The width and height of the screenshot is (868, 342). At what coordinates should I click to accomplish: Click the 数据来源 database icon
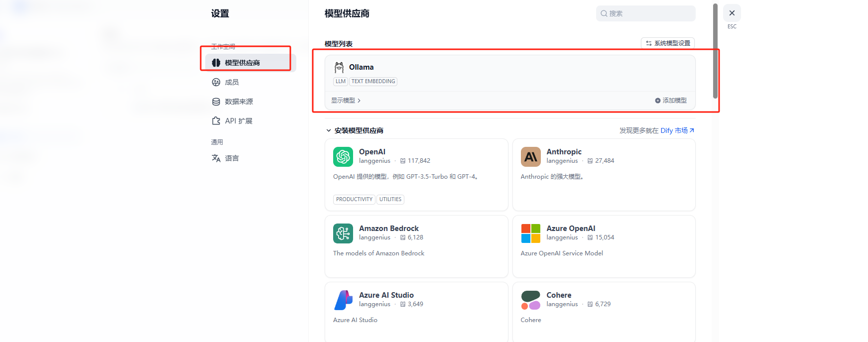tap(216, 102)
